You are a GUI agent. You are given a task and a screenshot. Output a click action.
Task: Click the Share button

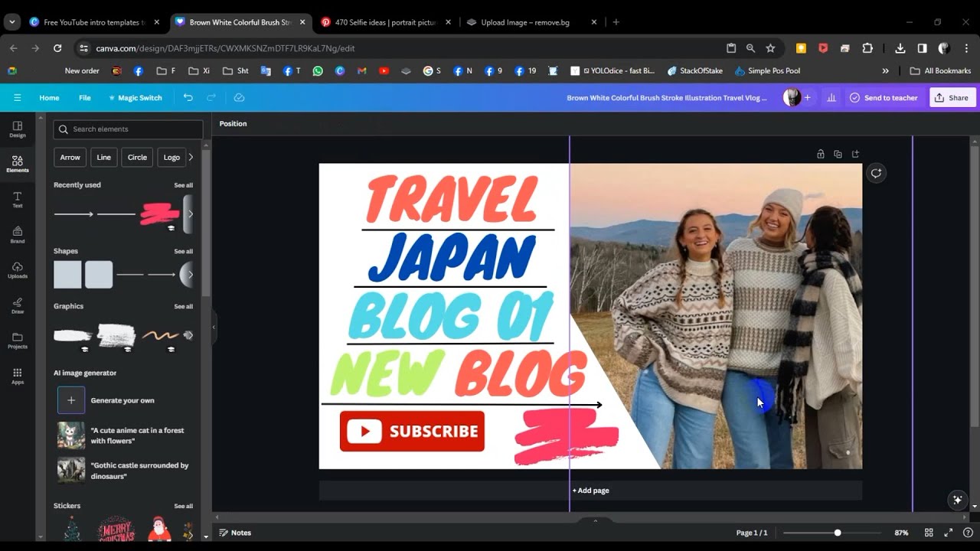(951, 98)
